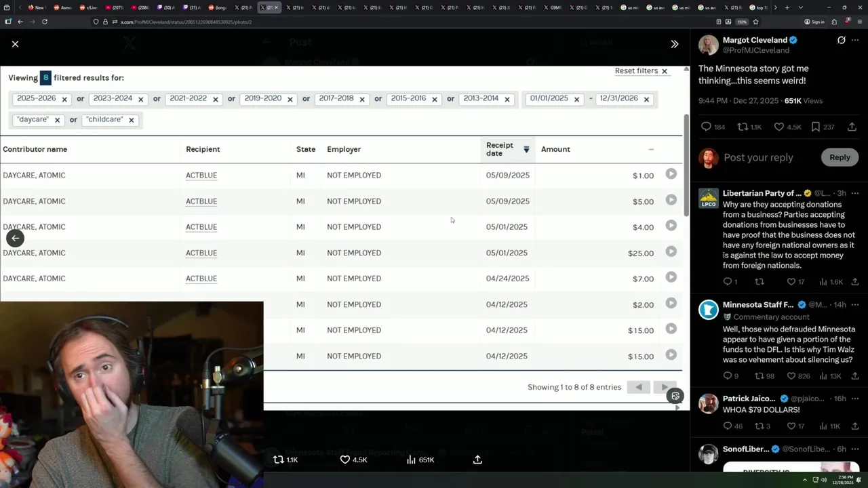Screen dimensions: 868x488
Task: Remove the 2023-2024 filter chip
Action: tap(141, 99)
